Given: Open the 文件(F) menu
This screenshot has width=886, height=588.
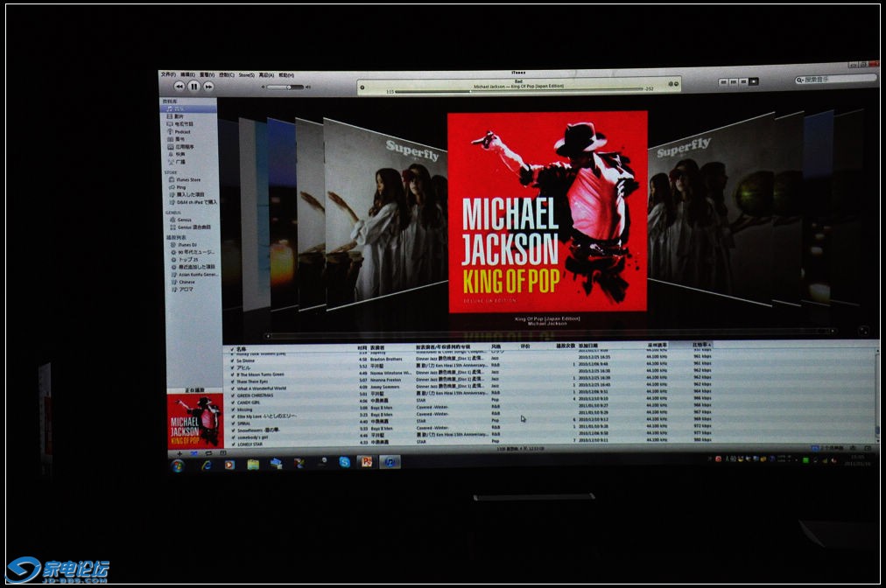Looking at the screenshot, I should coord(168,74).
